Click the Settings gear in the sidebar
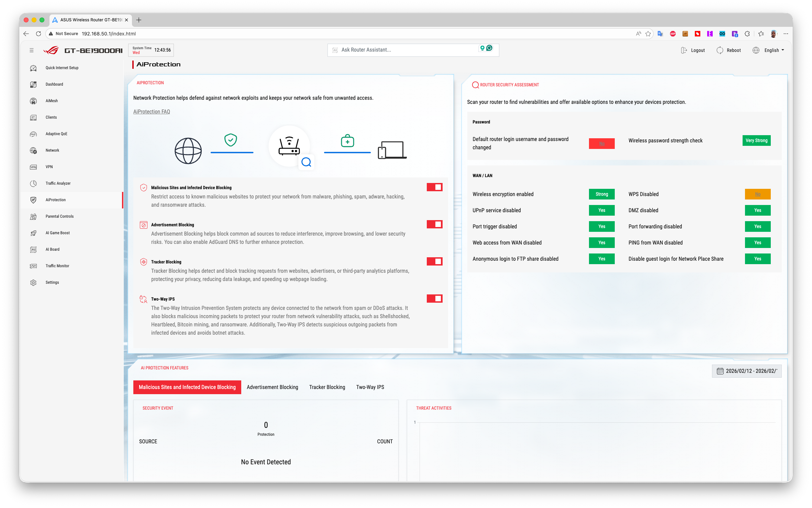Viewport: 812px width, 508px height. pyautogui.click(x=33, y=282)
